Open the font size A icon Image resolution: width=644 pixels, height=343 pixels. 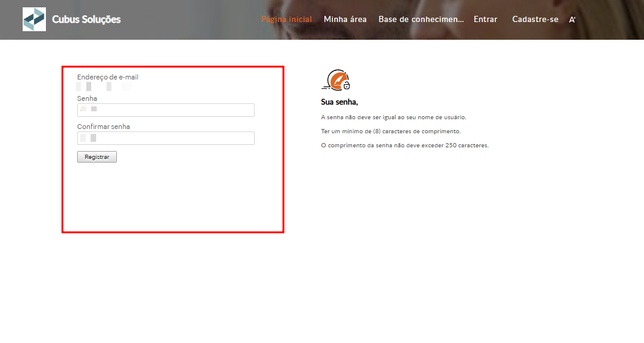572,20
